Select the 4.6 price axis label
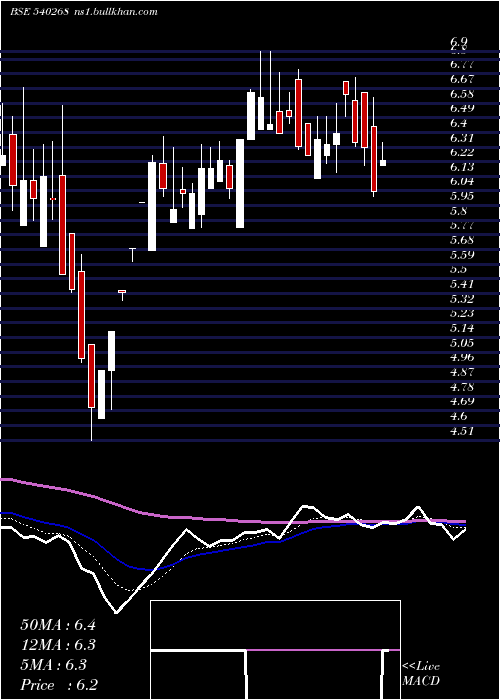Image resolution: width=500 pixels, height=700 pixels. point(458,416)
